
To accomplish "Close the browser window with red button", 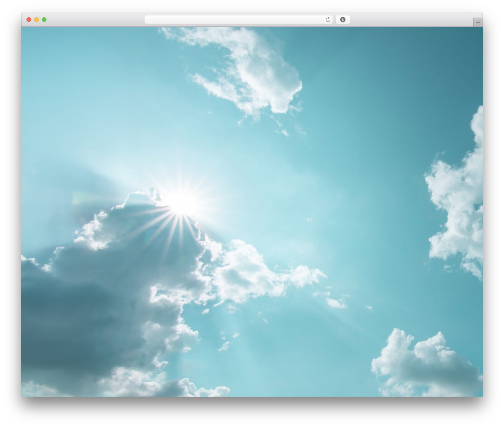I will click(29, 20).
